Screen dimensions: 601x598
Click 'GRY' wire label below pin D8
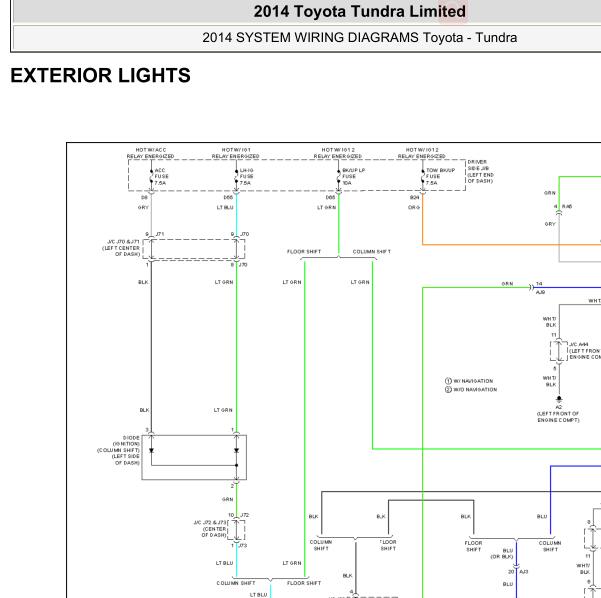[x=143, y=207]
